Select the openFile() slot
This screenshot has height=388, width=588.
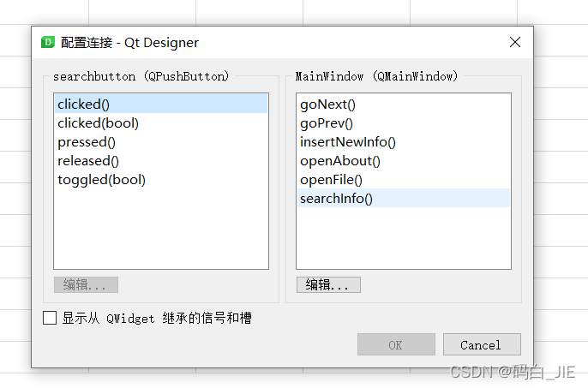point(404,180)
